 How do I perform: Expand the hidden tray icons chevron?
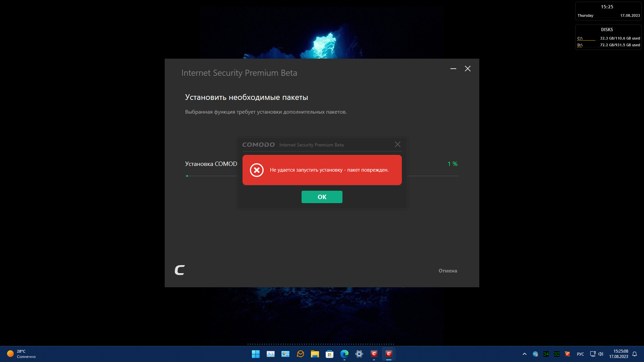pos(524,354)
